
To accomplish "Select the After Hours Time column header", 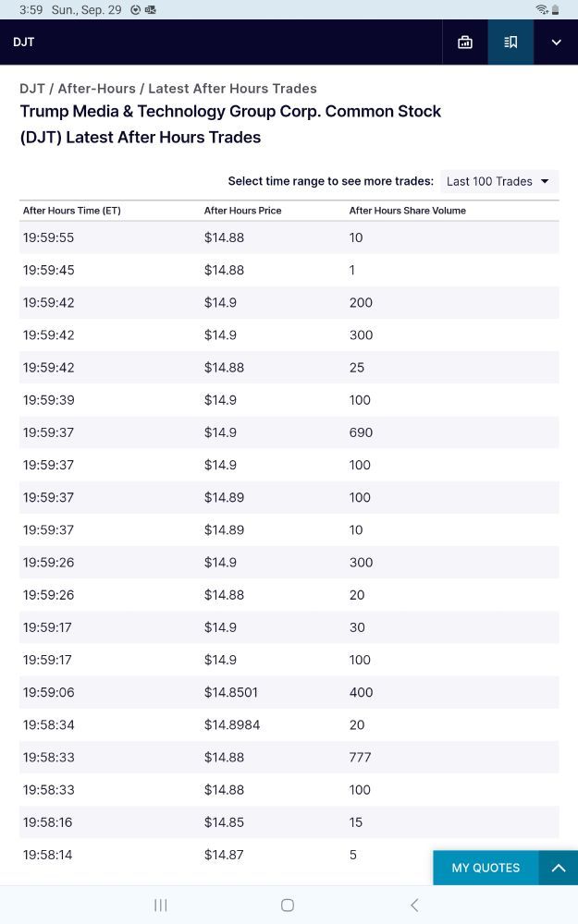I will point(72,211).
